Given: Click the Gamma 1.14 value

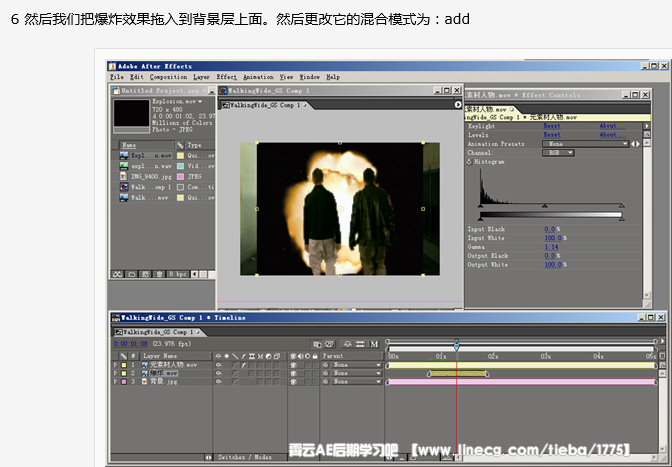Looking at the screenshot, I should click(x=551, y=247).
